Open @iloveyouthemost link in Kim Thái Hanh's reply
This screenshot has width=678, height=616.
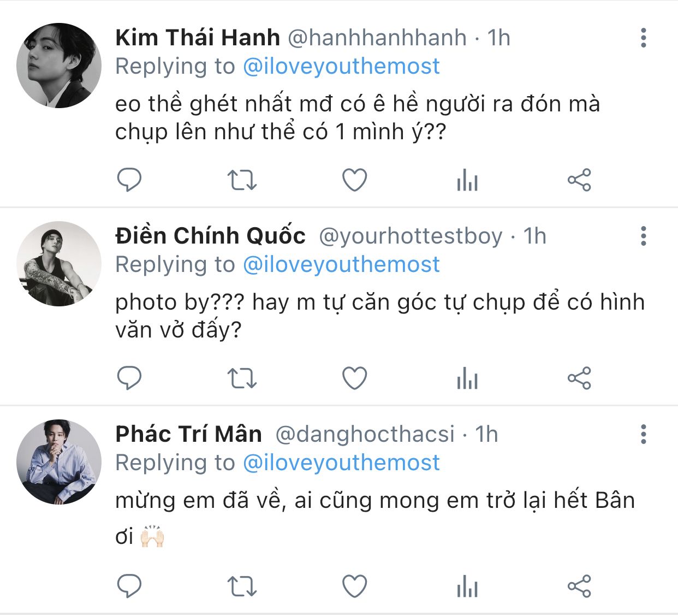coord(341,67)
